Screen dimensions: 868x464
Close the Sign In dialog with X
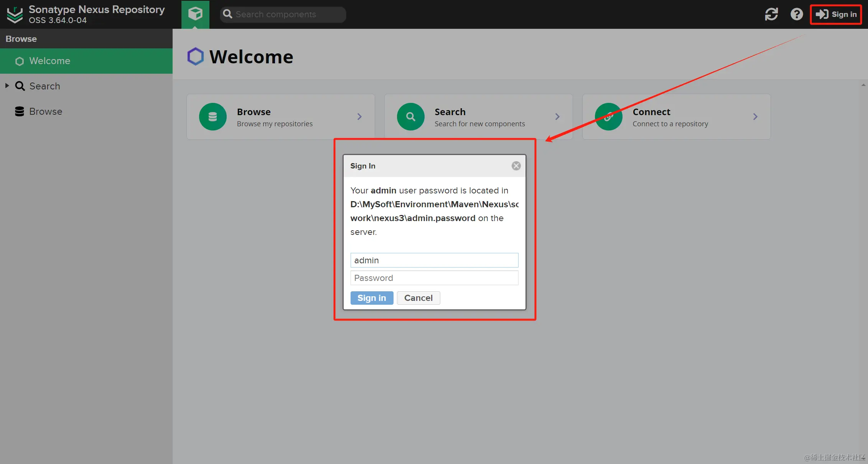click(x=516, y=166)
